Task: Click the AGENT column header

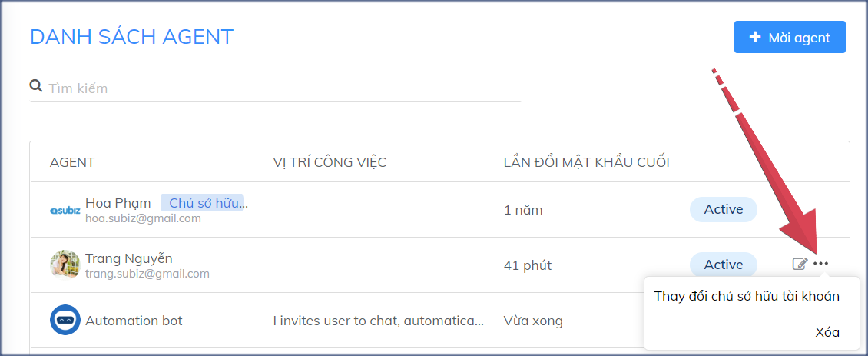Action: (x=72, y=162)
